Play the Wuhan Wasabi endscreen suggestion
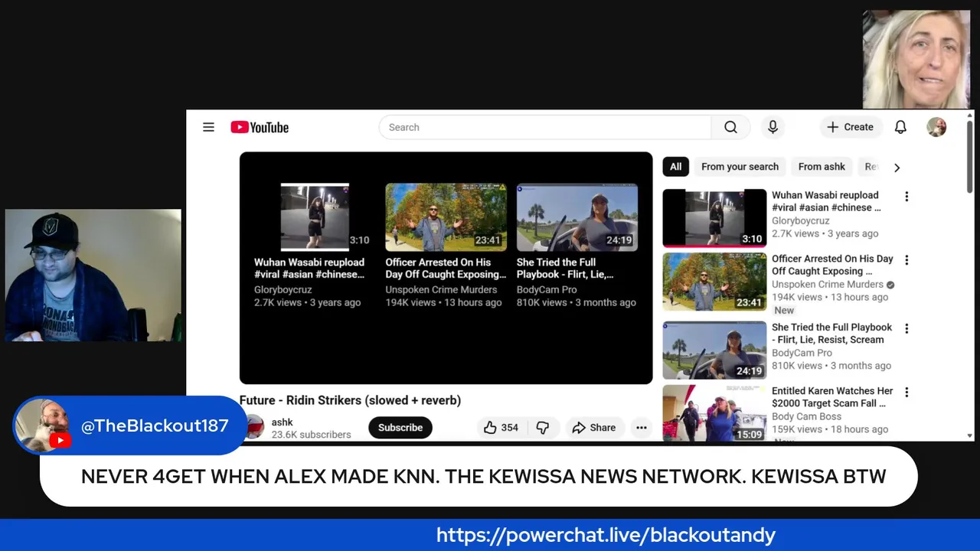Screen dimensions: 980x551 tap(315, 217)
